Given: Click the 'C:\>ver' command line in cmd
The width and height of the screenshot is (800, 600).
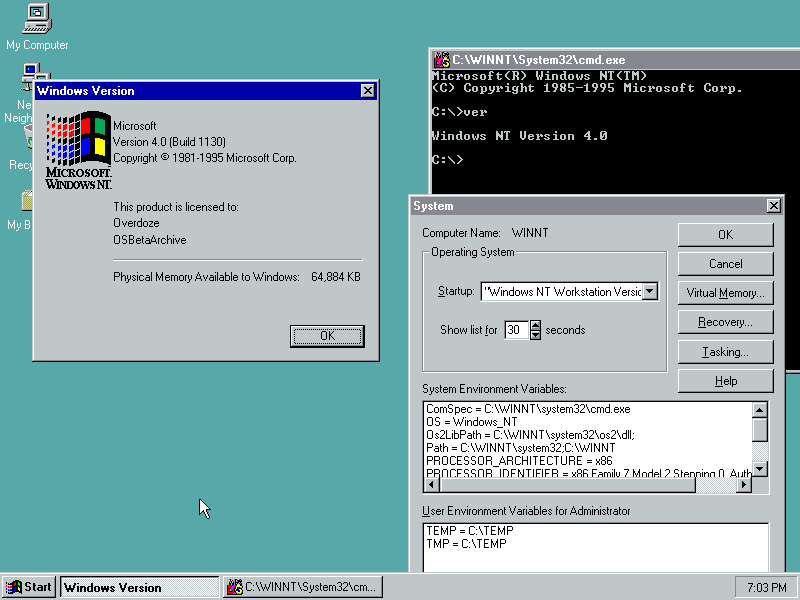Looking at the screenshot, I should 459,112.
